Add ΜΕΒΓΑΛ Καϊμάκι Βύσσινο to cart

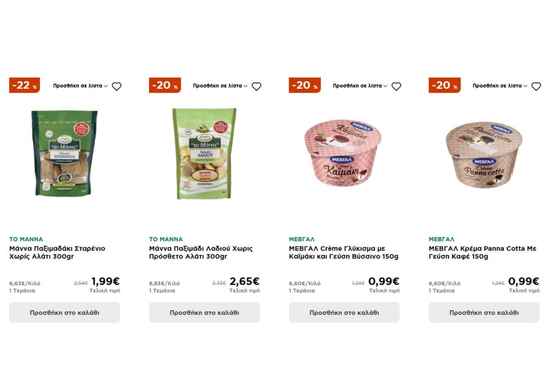coord(344,312)
